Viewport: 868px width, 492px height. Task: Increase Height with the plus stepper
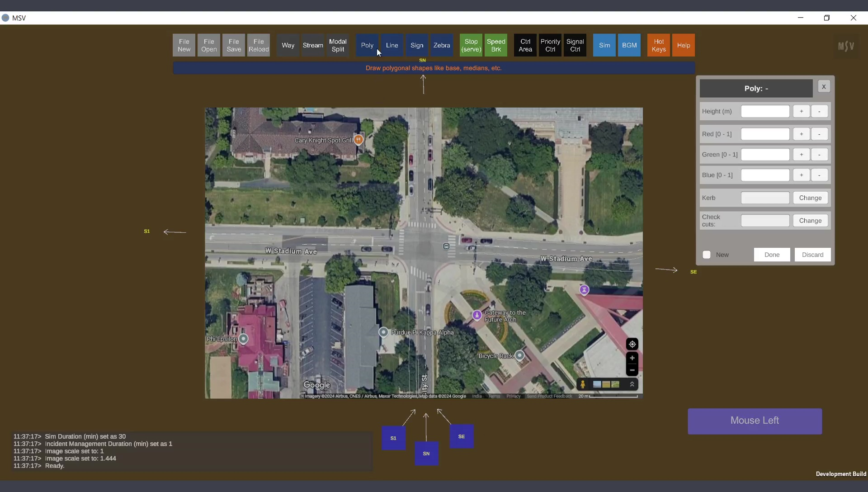(x=801, y=111)
